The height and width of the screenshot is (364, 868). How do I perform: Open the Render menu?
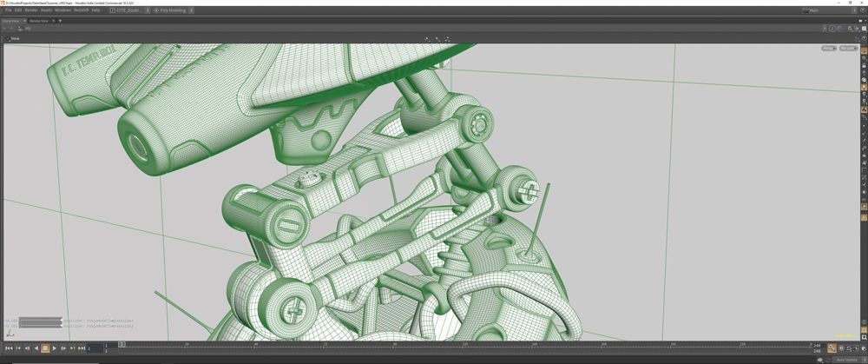click(x=31, y=10)
